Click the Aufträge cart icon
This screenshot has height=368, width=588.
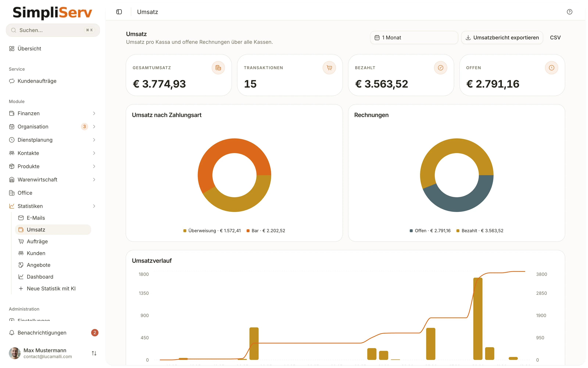click(21, 241)
